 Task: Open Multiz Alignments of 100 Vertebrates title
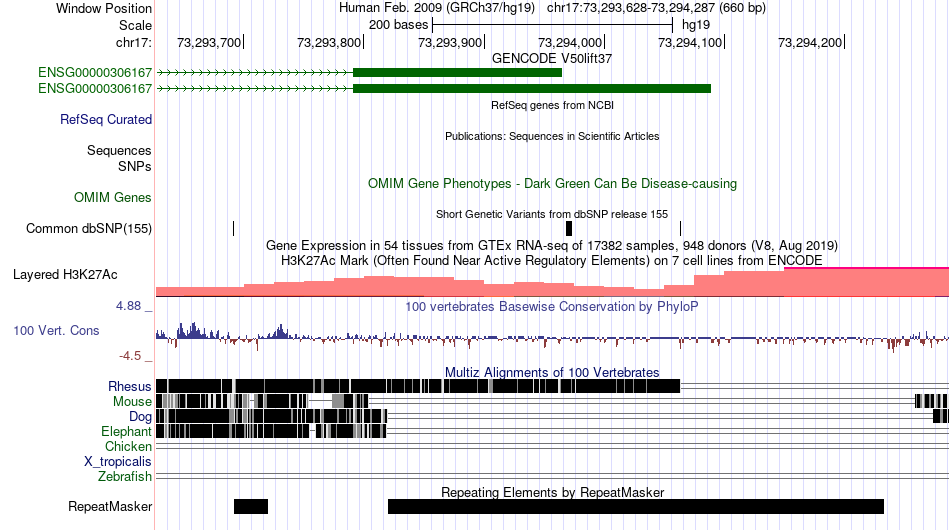click(x=552, y=373)
